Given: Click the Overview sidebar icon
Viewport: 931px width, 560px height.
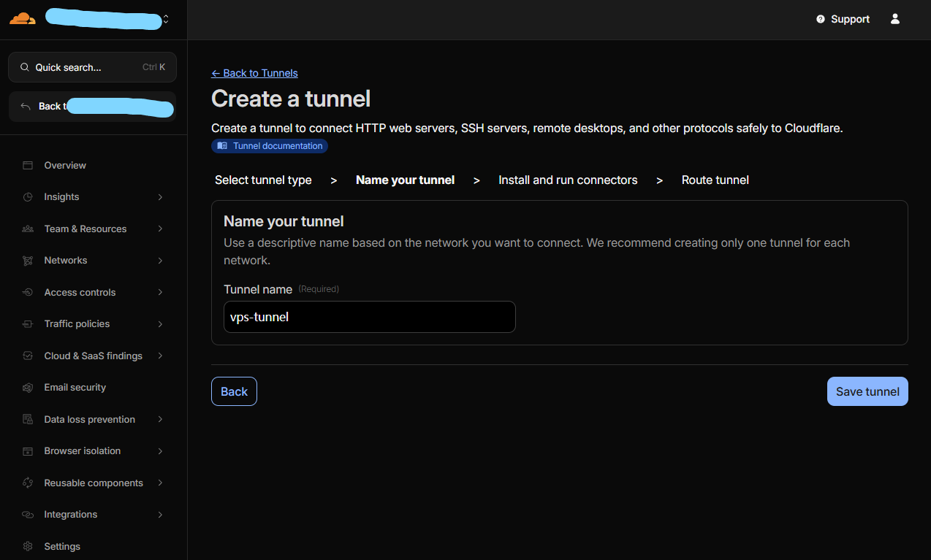Looking at the screenshot, I should 28,166.
